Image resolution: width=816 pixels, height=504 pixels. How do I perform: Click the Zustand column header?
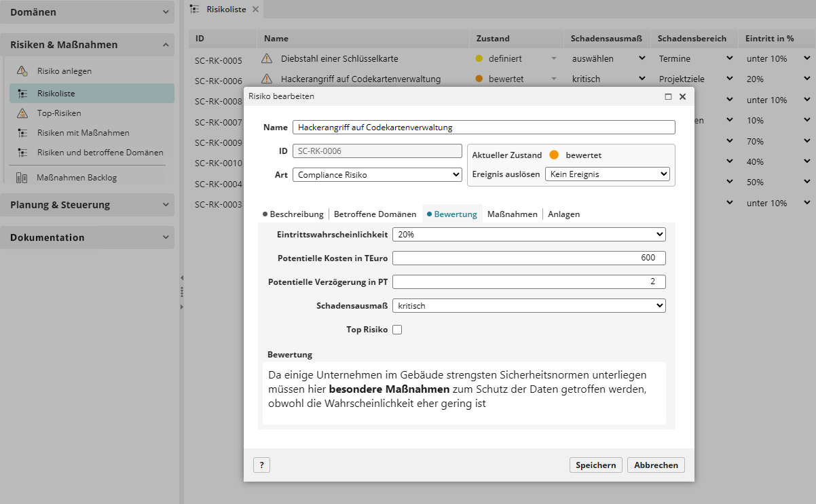coord(517,39)
